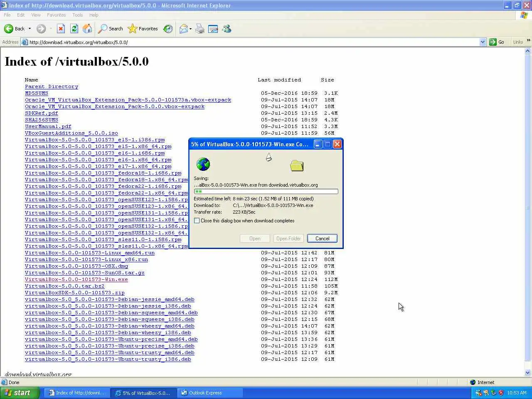Click the Mail toolbar icon
Image resolution: width=532 pixels, height=399 pixels.
pos(183,29)
